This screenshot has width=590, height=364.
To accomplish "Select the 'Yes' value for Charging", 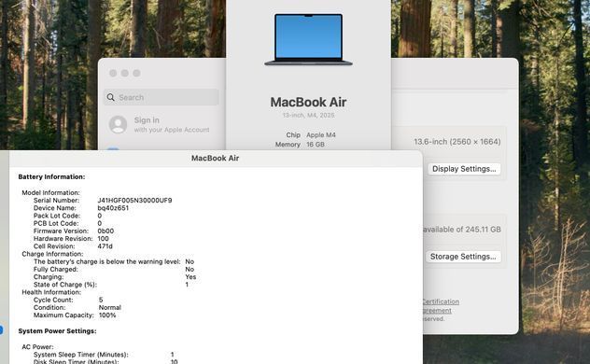I will (x=190, y=277).
